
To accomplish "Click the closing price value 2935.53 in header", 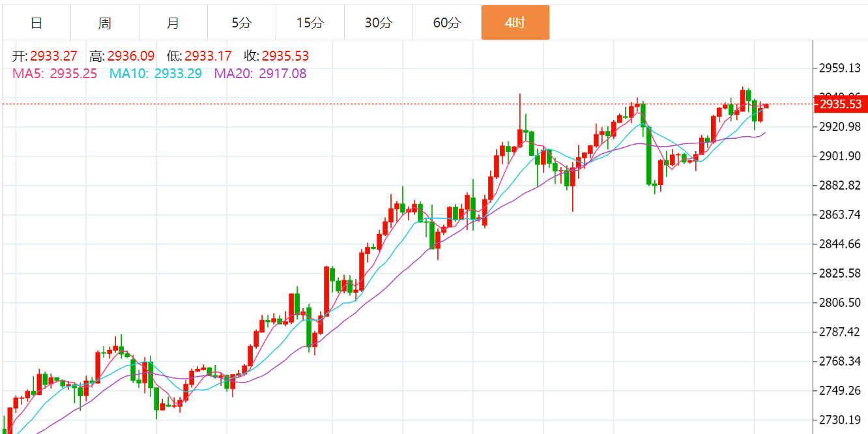I will click(285, 57).
